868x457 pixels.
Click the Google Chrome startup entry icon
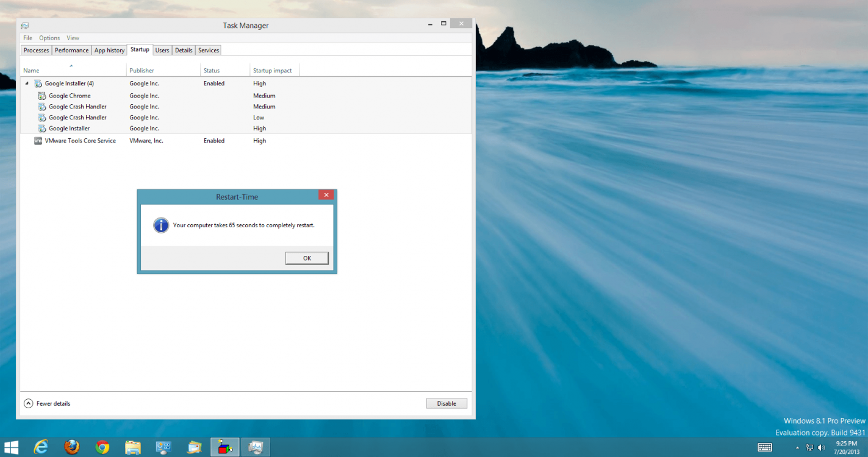coord(42,96)
